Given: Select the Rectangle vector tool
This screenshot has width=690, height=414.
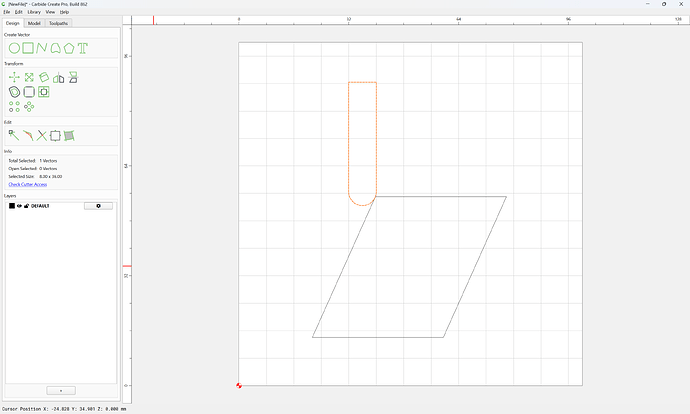Looking at the screenshot, I should pyautogui.click(x=28, y=48).
